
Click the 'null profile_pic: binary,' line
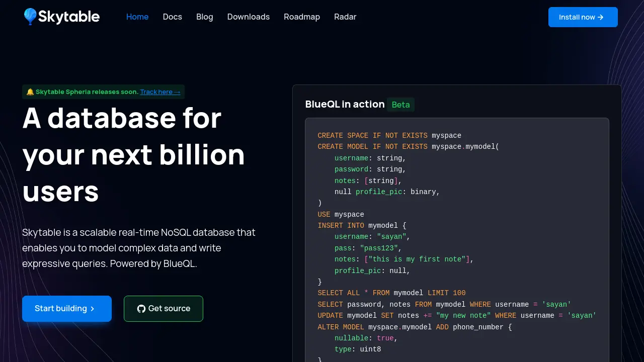click(x=387, y=192)
